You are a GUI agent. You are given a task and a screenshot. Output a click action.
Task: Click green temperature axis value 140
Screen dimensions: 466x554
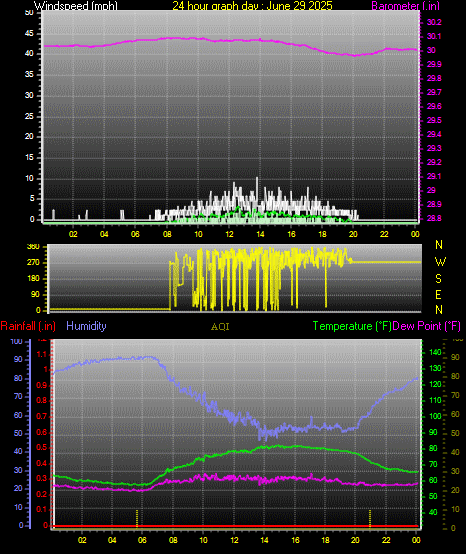[435, 352]
